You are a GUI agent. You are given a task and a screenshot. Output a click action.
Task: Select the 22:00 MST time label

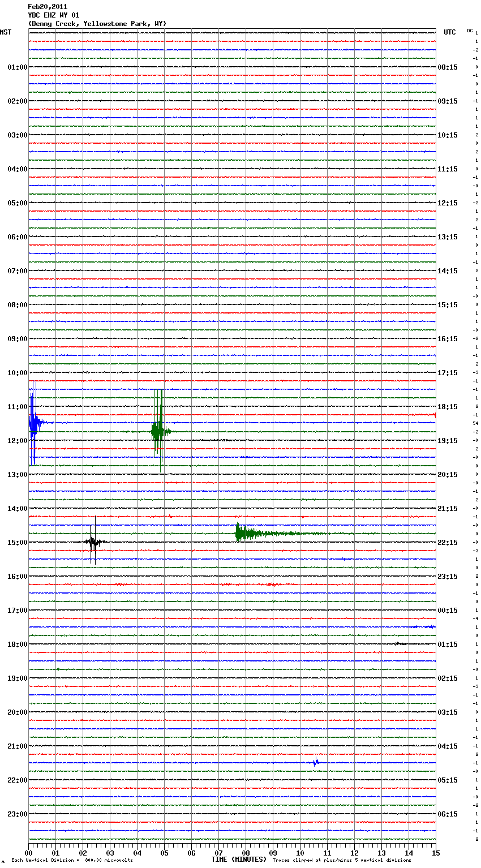[18, 780]
